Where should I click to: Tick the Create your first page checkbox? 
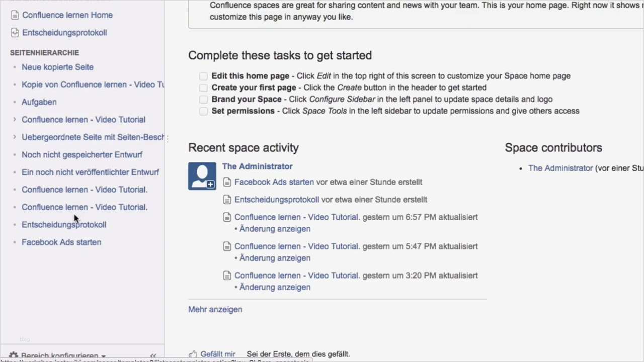tap(203, 87)
